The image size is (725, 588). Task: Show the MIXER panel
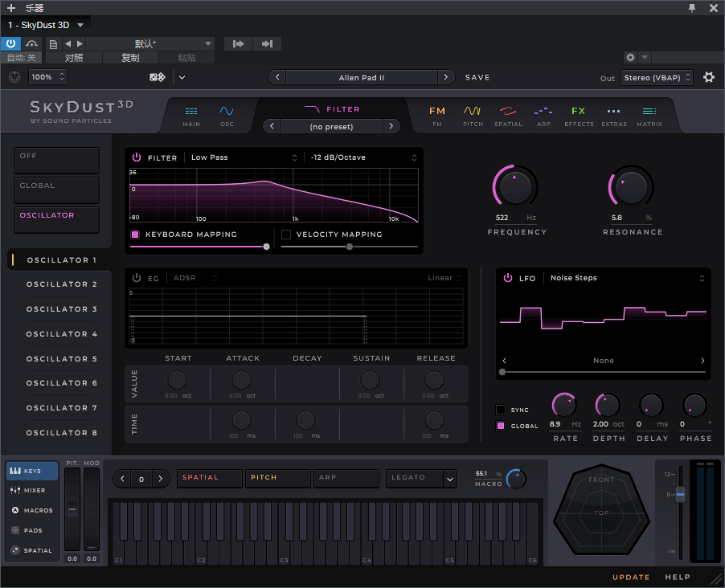point(32,490)
